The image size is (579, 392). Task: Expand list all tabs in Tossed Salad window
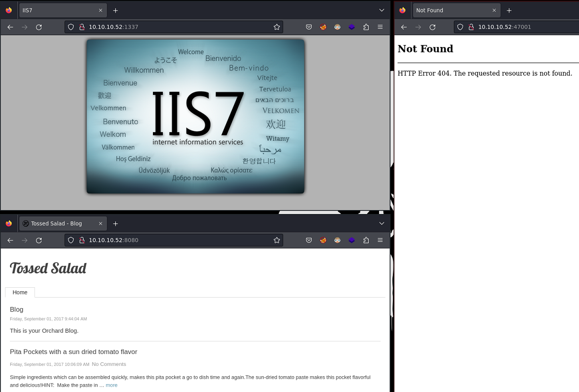[382, 223]
